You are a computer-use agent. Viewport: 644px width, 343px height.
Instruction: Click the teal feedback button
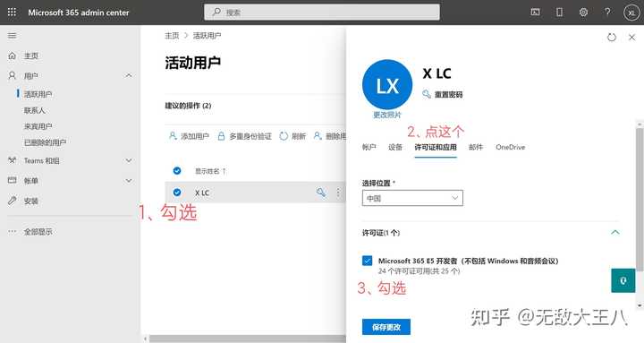(x=623, y=281)
